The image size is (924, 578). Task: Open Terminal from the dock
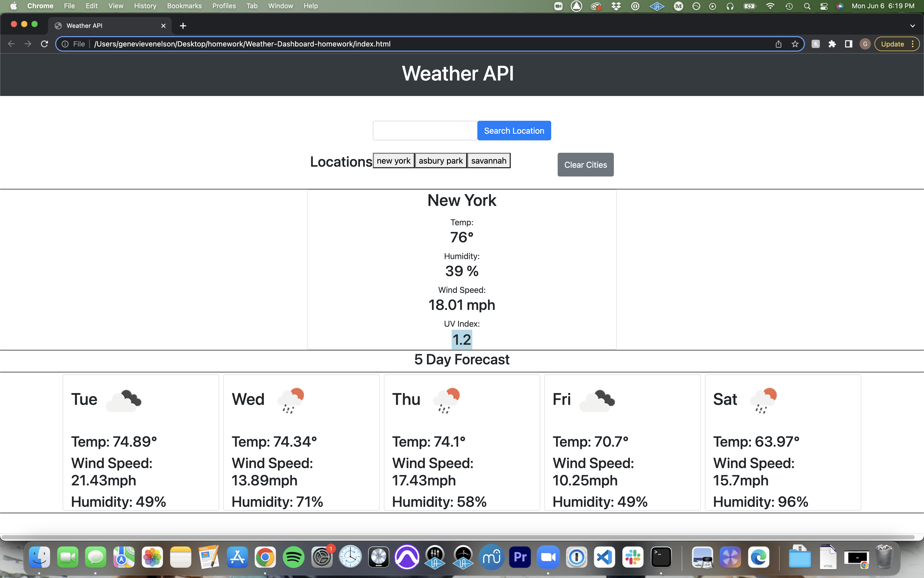click(661, 557)
